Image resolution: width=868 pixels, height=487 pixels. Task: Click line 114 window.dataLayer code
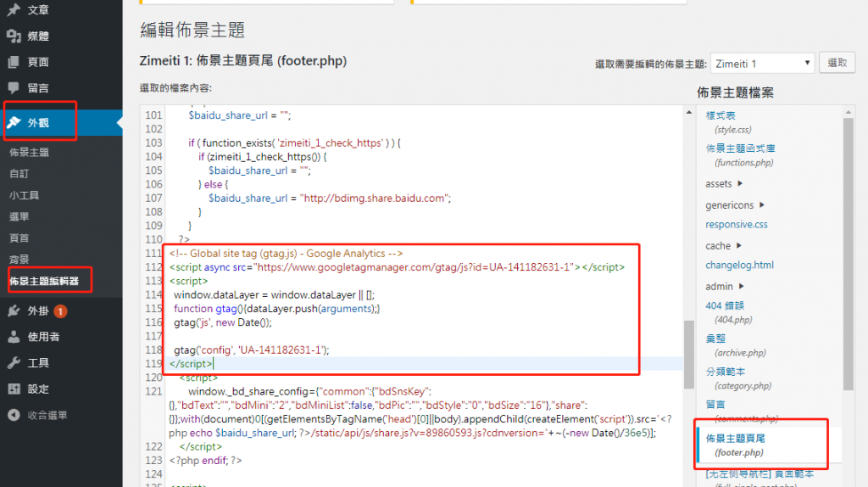[274, 294]
